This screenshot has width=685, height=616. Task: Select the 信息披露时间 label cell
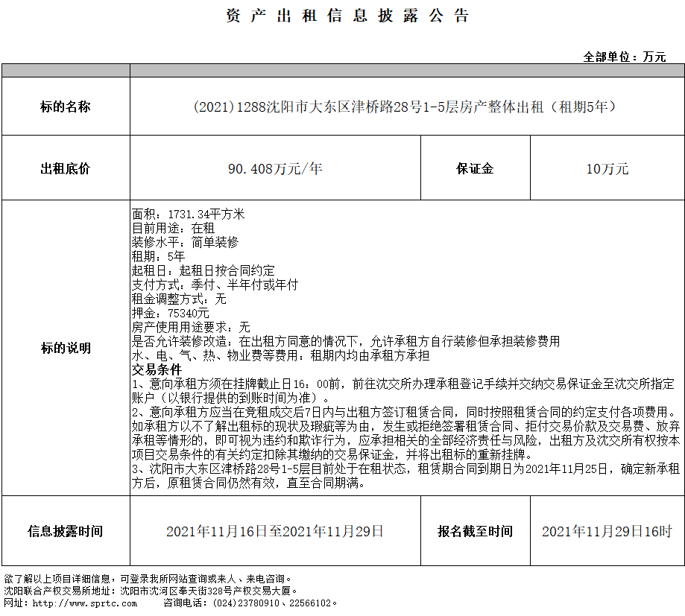coord(66,531)
